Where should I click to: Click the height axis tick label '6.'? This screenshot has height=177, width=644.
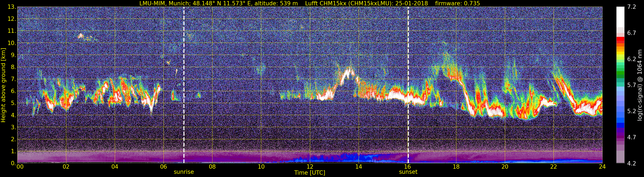13,91
